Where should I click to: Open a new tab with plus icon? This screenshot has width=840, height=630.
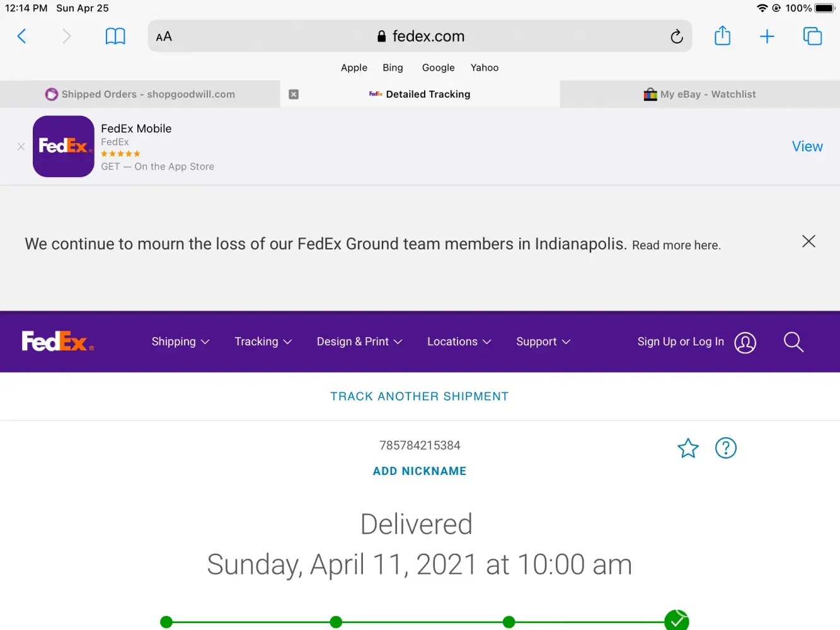(767, 37)
